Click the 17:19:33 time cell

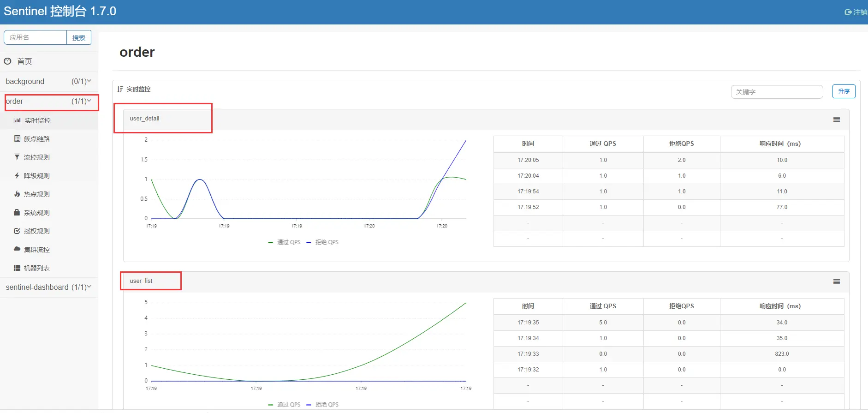click(528, 354)
